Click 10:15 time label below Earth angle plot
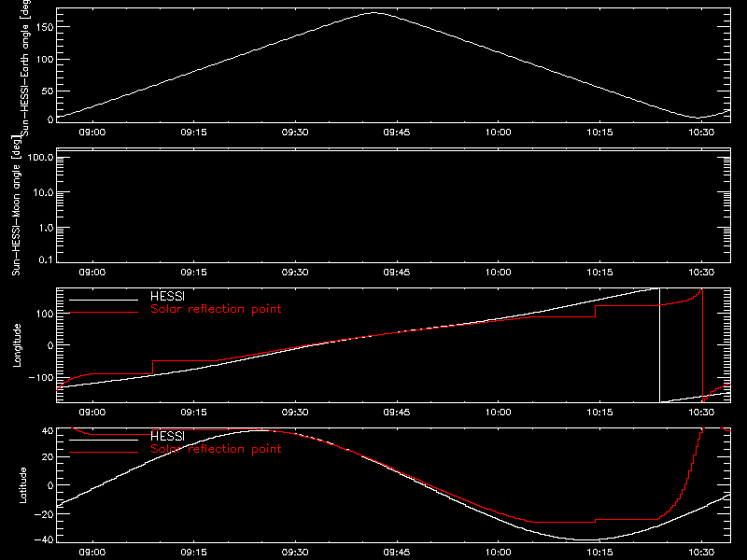 pos(599,133)
